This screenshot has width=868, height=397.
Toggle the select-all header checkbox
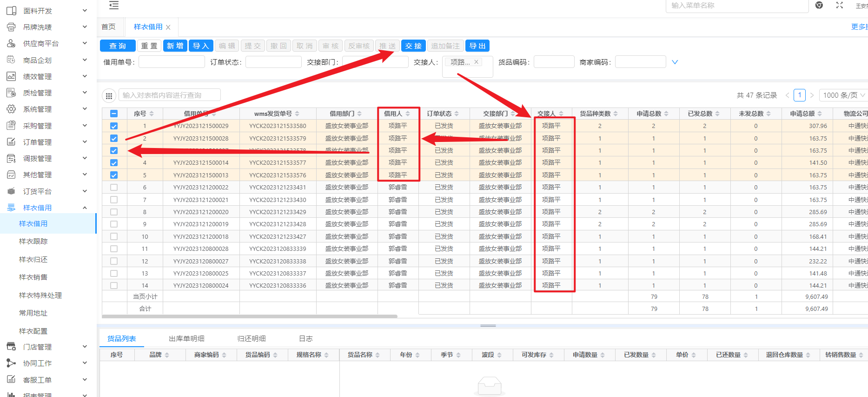pyautogui.click(x=114, y=114)
